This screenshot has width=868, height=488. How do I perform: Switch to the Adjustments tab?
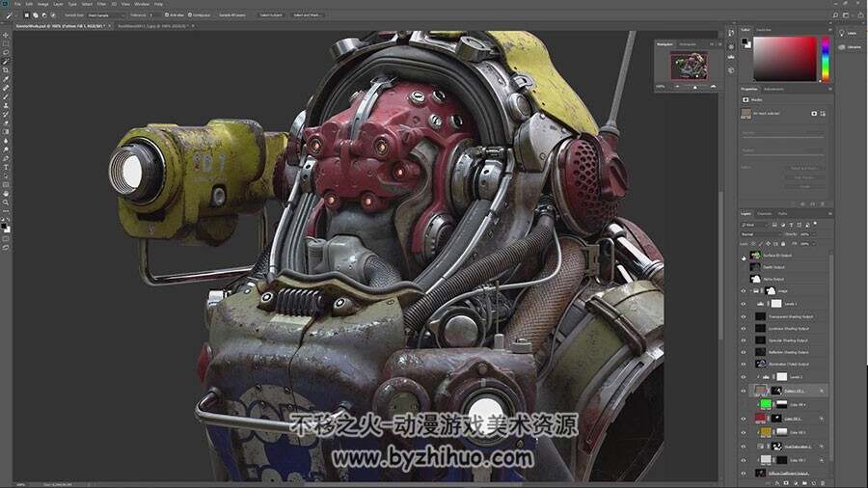[773, 89]
